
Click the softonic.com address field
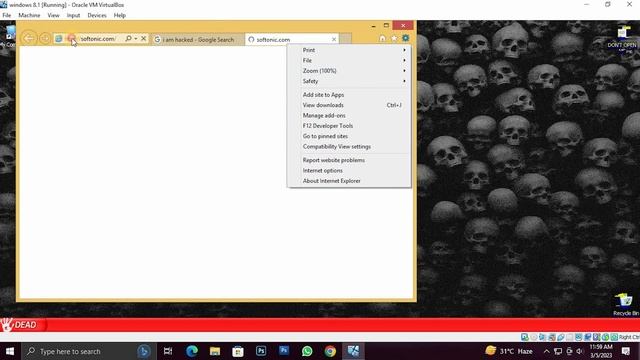100,39
